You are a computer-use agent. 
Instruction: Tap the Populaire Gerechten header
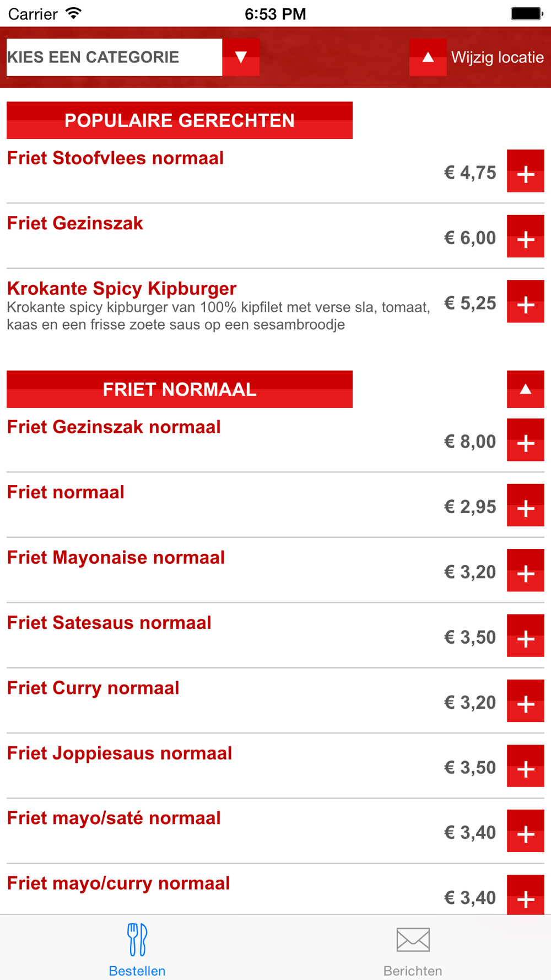pyautogui.click(x=180, y=120)
